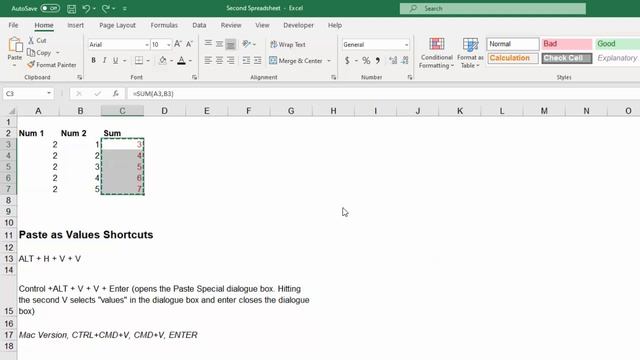Switch to the Formulas tab

164,25
